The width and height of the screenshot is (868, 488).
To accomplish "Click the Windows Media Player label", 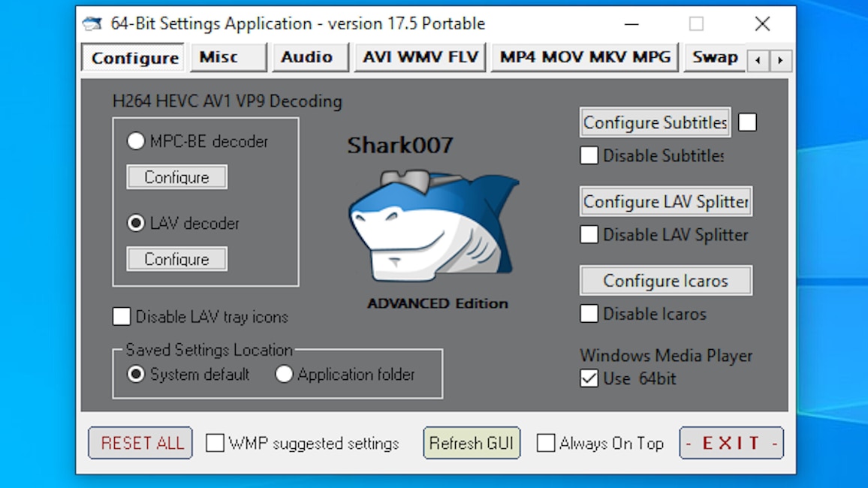I will click(666, 355).
